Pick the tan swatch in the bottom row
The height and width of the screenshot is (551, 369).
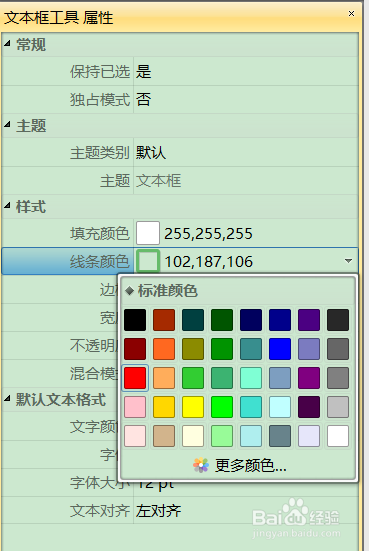pyautogui.click(x=164, y=436)
